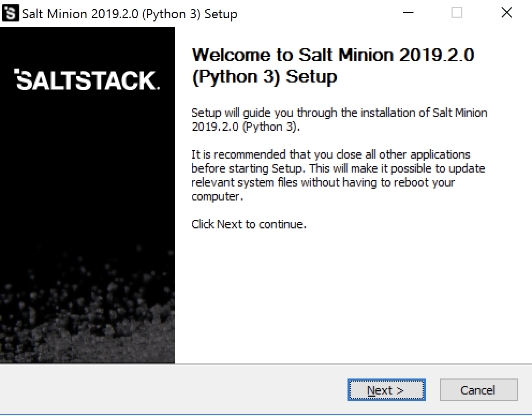Click the "Setup will guide you" paragraph
Image resolution: width=532 pixels, height=416 pixels.
tap(339, 120)
